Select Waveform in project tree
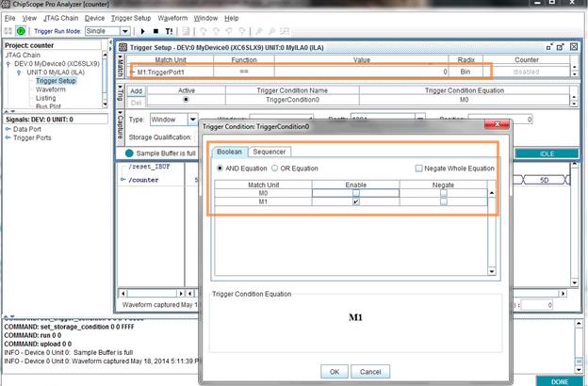This screenshot has width=588, height=386. pos(51,89)
